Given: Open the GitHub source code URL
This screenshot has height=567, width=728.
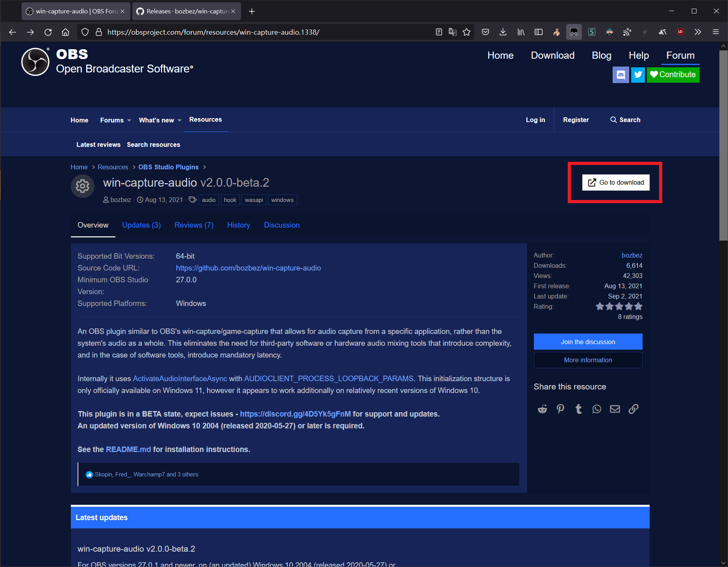Looking at the screenshot, I should click(248, 268).
